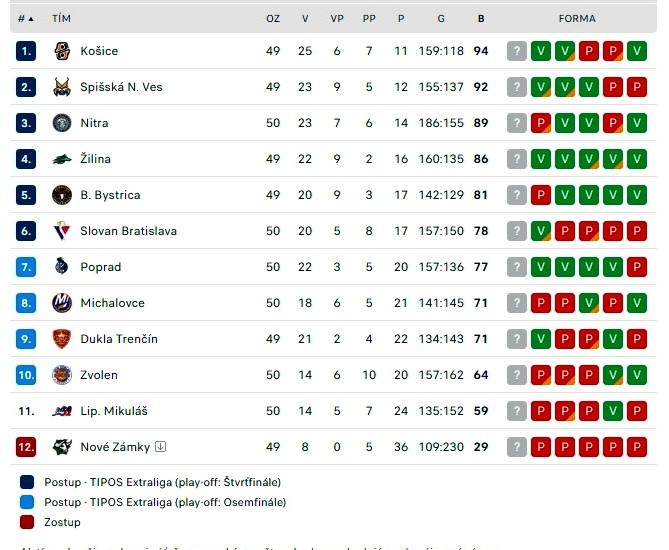Click the V wins column header
The height and width of the screenshot is (550, 669).
tap(305, 19)
